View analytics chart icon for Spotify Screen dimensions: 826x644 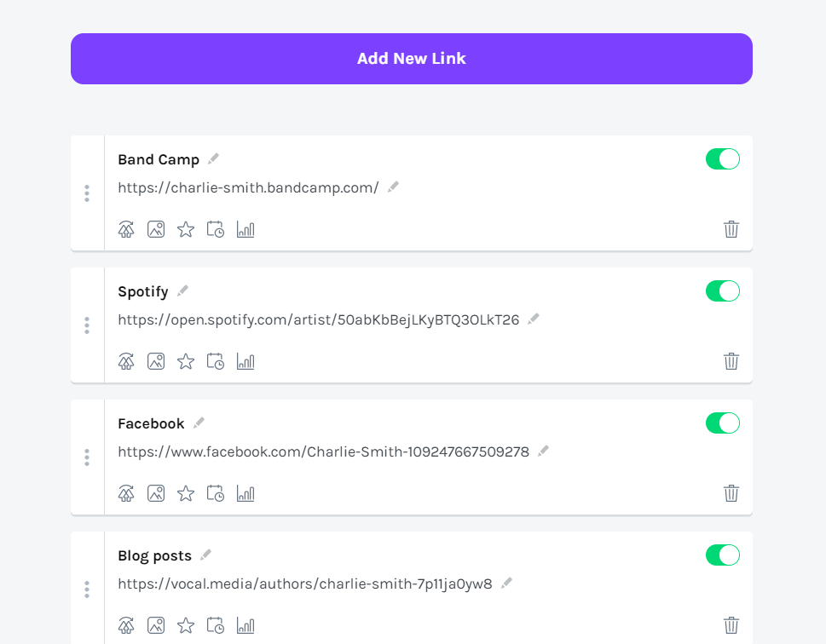(245, 361)
